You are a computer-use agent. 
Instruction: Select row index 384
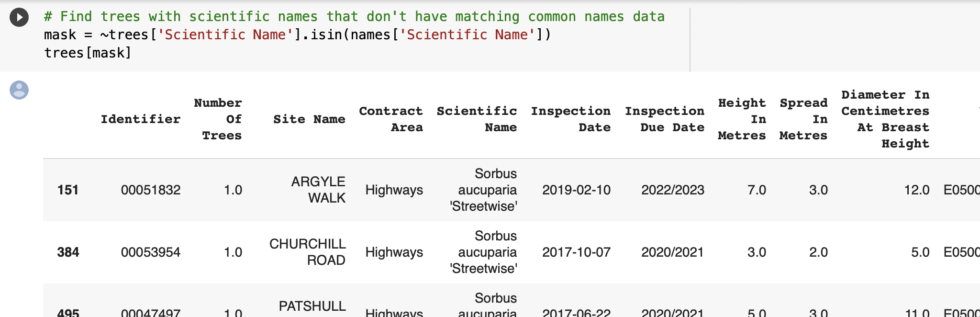coord(68,252)
